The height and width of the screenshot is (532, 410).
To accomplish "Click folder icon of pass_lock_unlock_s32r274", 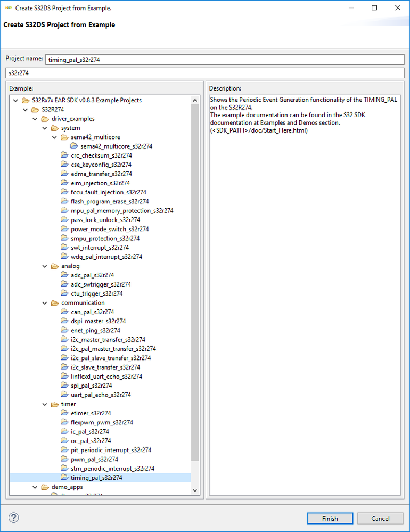I will pos(64,219).
